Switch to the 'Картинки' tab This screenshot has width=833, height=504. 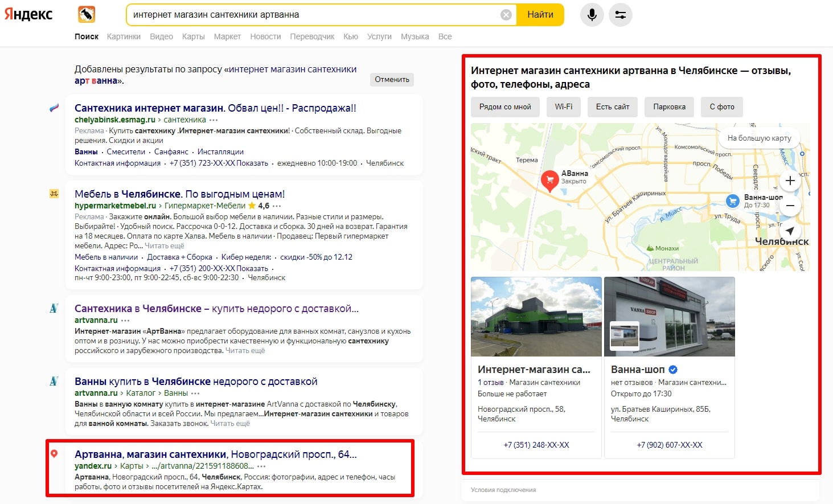point(124,36)
